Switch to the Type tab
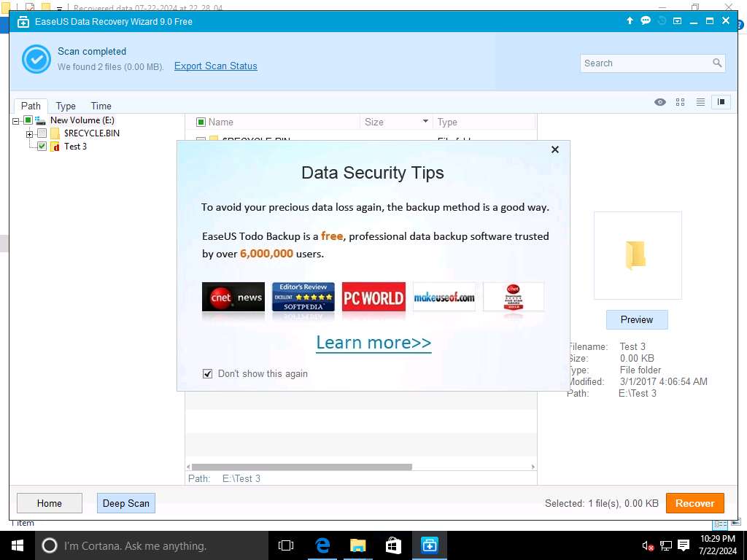747x560 pixels. click(66, 106)
